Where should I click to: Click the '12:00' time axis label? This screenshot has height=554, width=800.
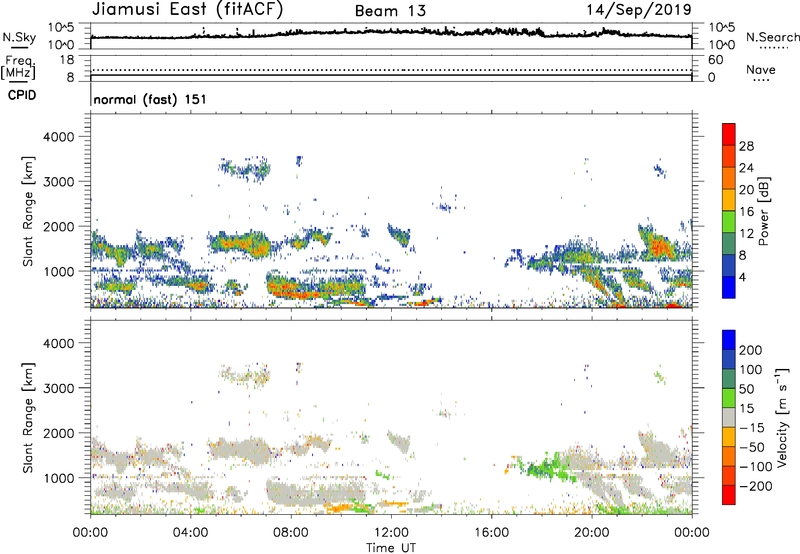391,533
